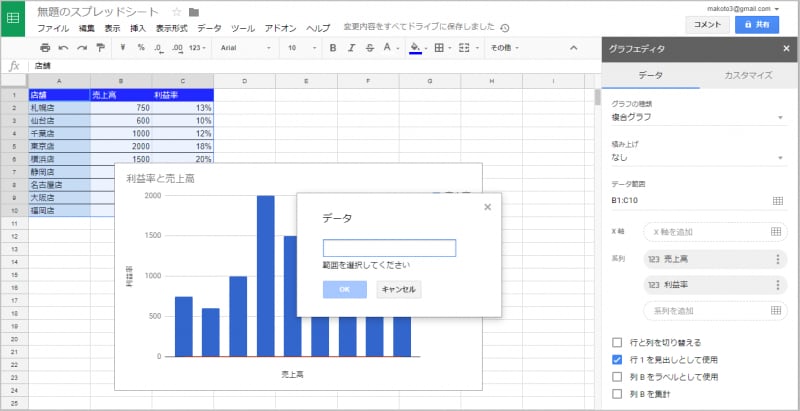The image size is (800, 411).
Task: Select cell with 札幌店
Action: click(59, 108)
